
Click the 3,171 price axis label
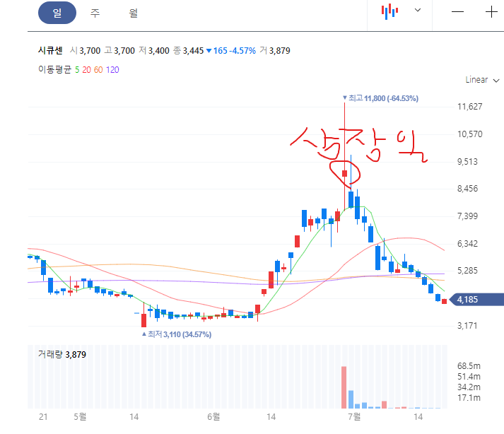[x=468, y=326]
